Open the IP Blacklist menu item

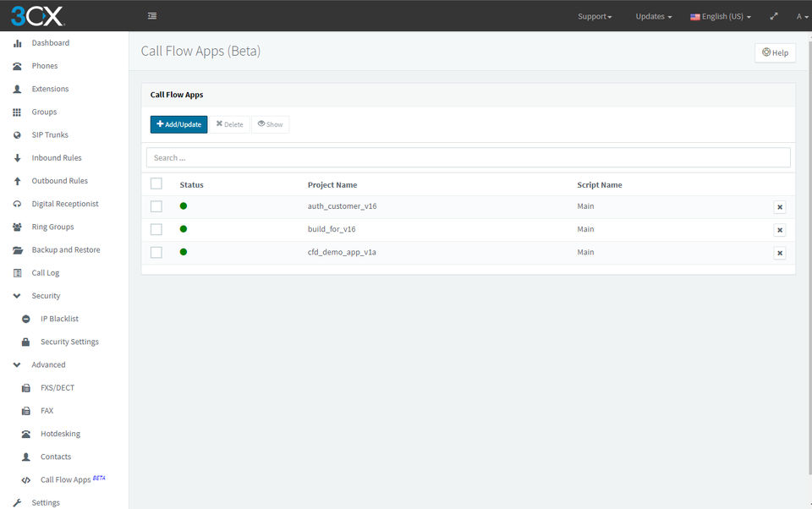[x=59, y=319]
